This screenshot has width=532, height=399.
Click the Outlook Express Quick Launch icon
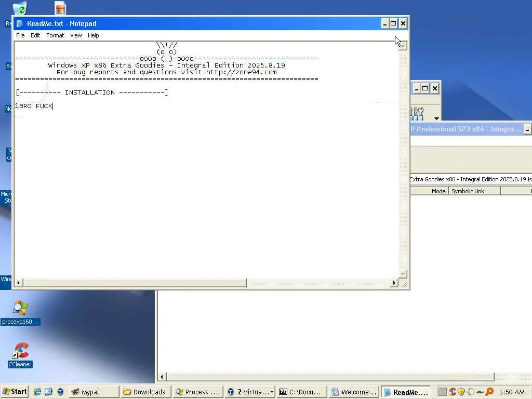click(x=48, y=392)
